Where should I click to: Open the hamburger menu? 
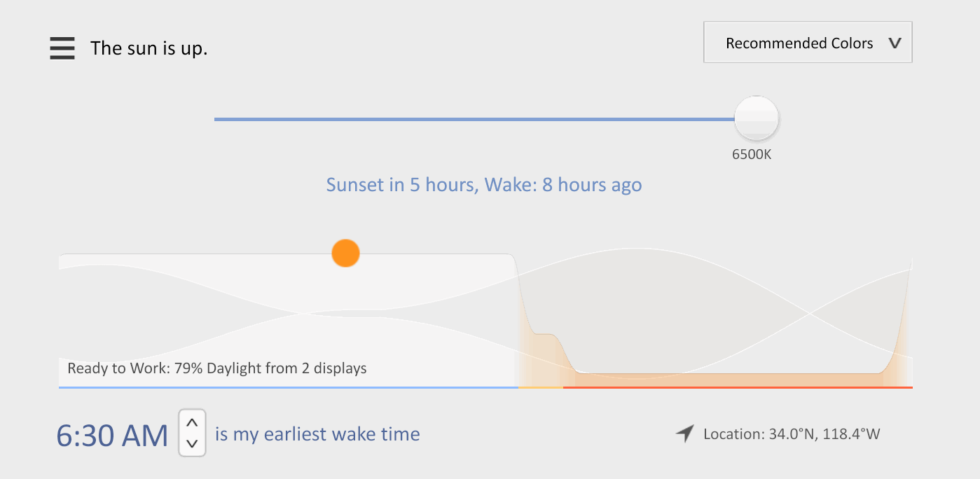(x=62, y=48)
